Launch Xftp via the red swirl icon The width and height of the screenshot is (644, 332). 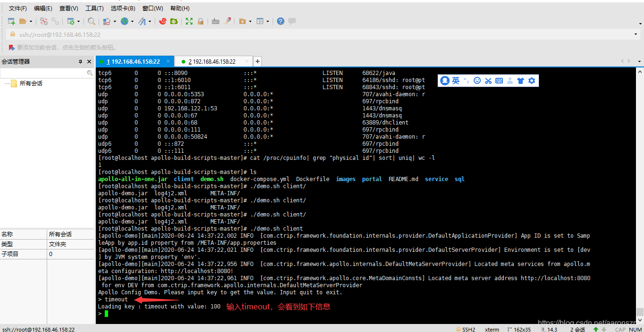click(x=163, y=21)
